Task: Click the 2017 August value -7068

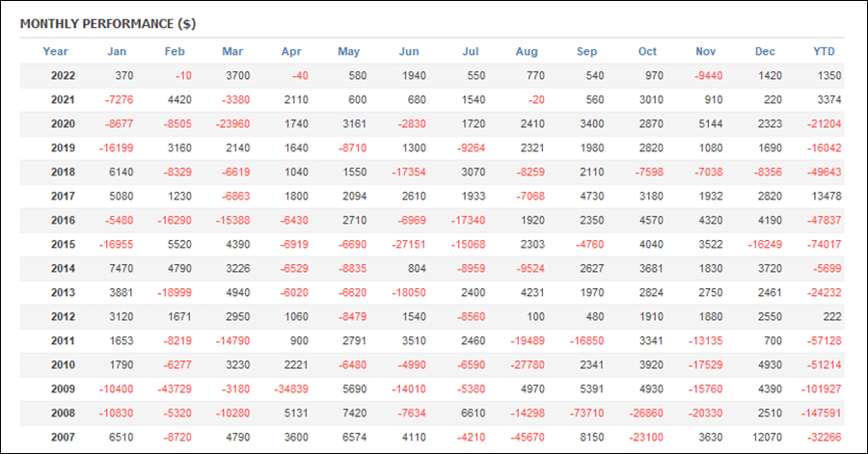Action: (x=530, y=196)
